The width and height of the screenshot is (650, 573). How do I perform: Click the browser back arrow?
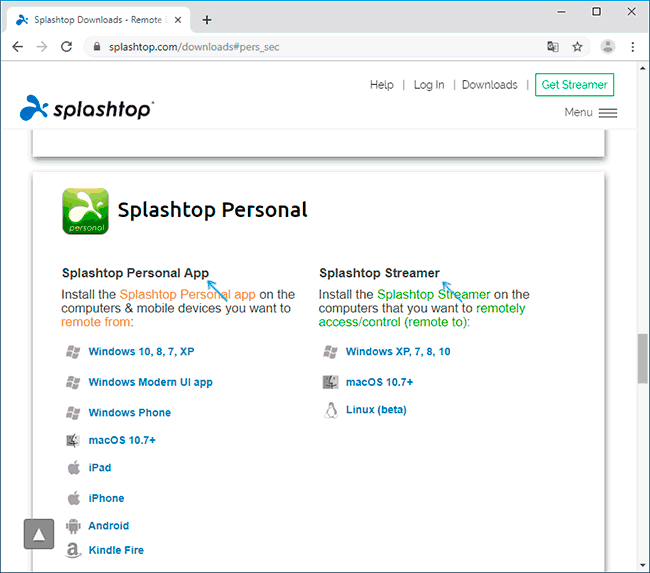pyautogui.click(x=17, y=46)
